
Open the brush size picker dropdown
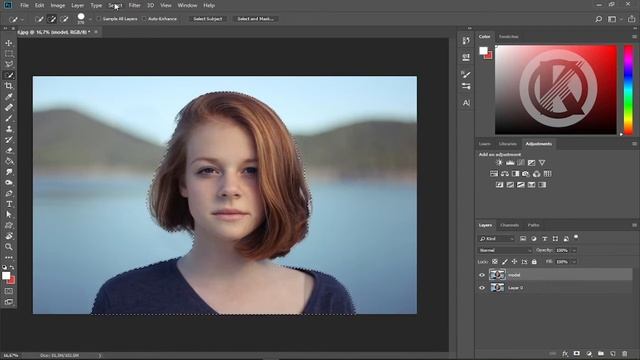pos(90,19)
